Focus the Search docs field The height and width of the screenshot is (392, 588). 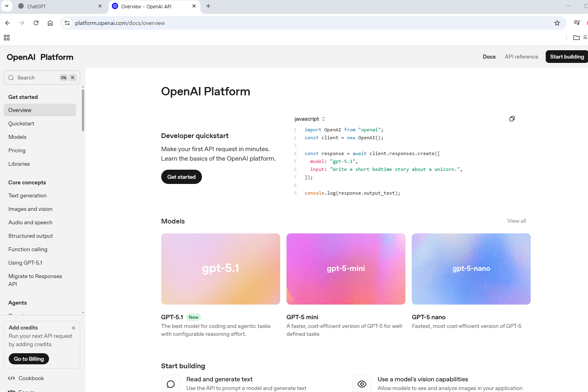tap(42, 78)
